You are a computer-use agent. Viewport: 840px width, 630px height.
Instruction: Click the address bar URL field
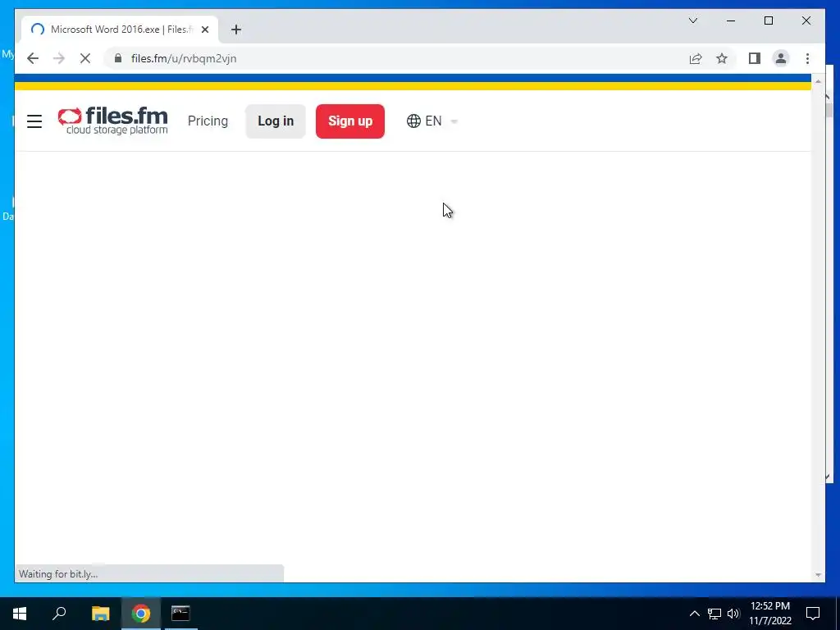pyautogui.click(x=396, y=58)
